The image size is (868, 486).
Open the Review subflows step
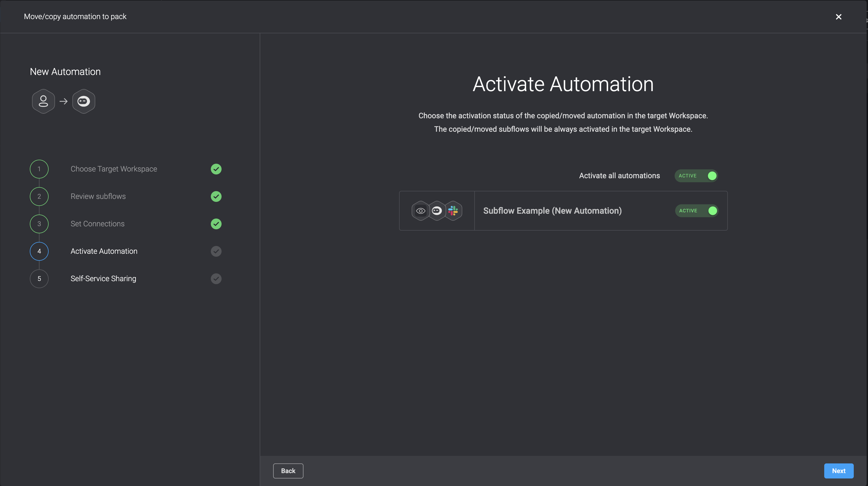98,196
